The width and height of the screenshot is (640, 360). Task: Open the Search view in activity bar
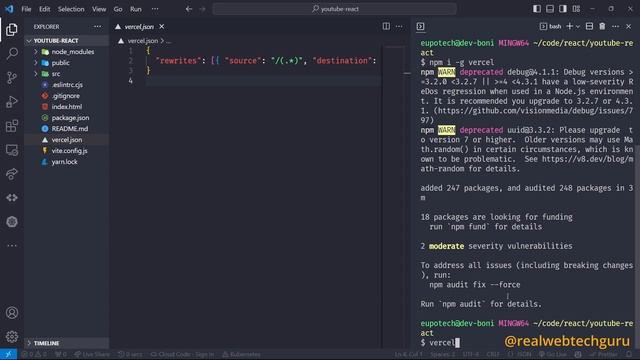12,53
